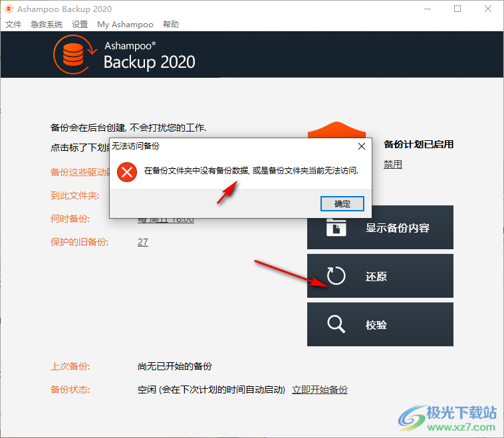Click the app icon in the title bar

coord(9,9)
